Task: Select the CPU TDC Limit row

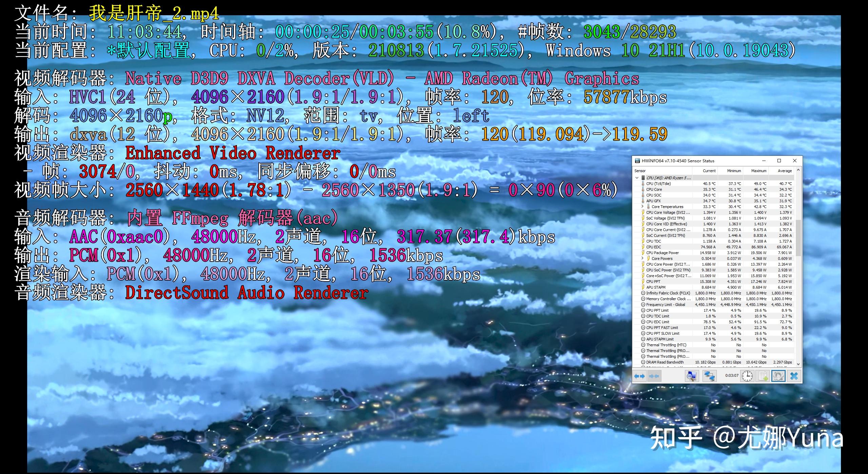Action: click(713, 316)
